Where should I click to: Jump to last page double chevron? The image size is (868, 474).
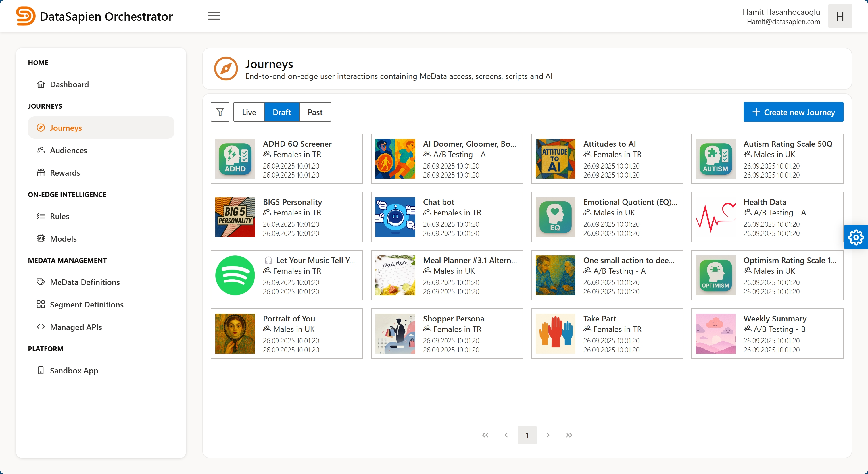pos(569,435)
